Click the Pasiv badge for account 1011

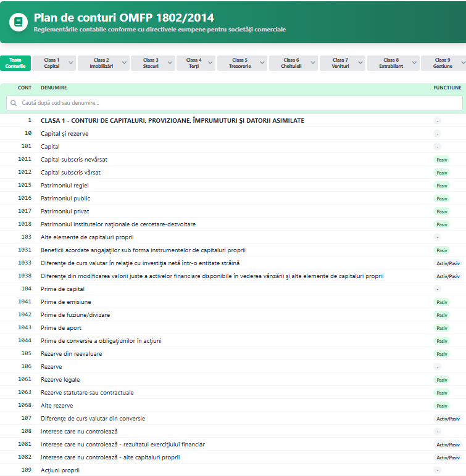[x=441, y=160]
